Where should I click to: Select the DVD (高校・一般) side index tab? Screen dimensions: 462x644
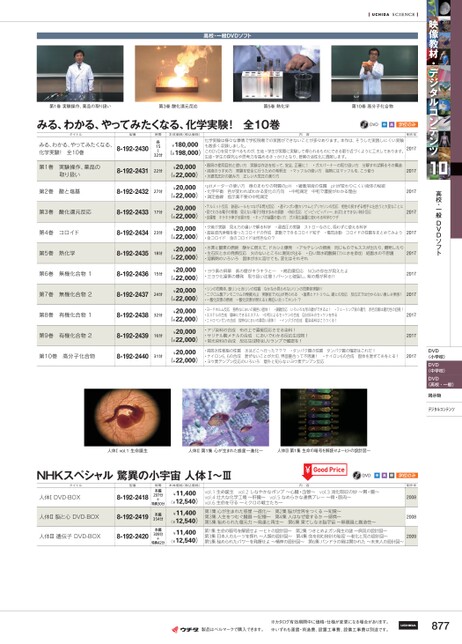(444, 382)
